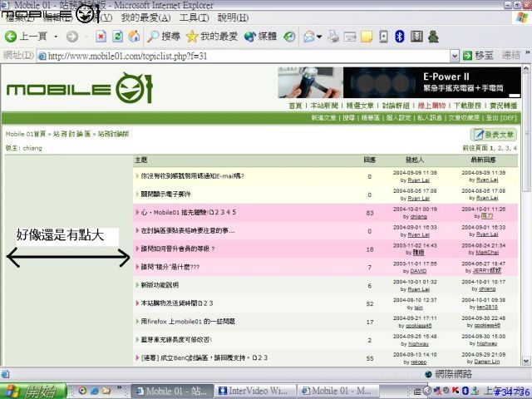Go to page 2 of topic list
This screenshot has height=399, width=532.
(x=500, y=148)
